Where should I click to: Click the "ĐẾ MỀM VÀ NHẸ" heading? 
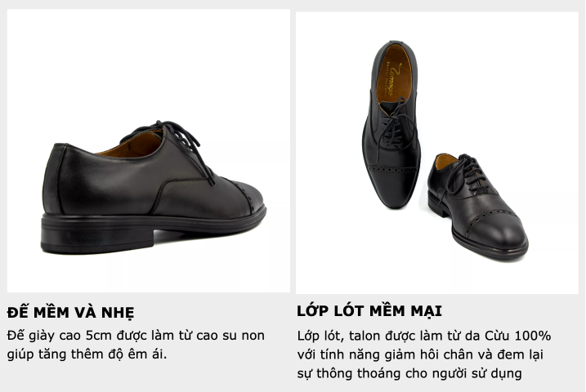point(70,312)
